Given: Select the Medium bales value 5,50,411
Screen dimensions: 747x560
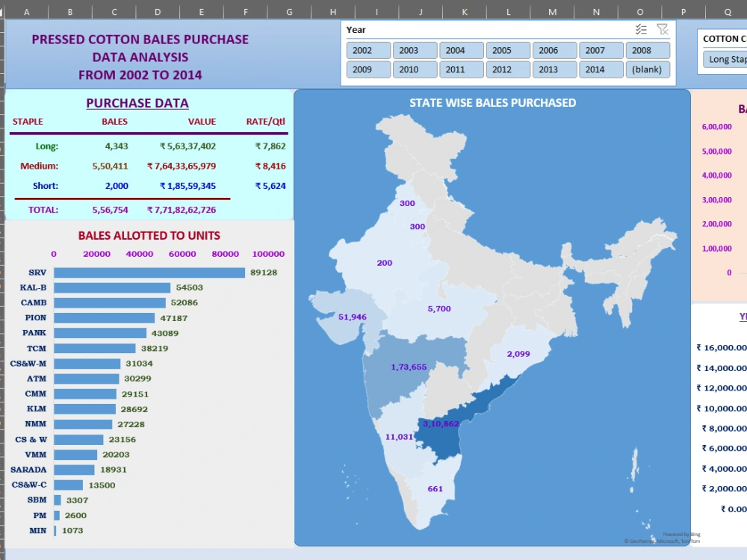Looking at the screenshot, I should (110, 167).
